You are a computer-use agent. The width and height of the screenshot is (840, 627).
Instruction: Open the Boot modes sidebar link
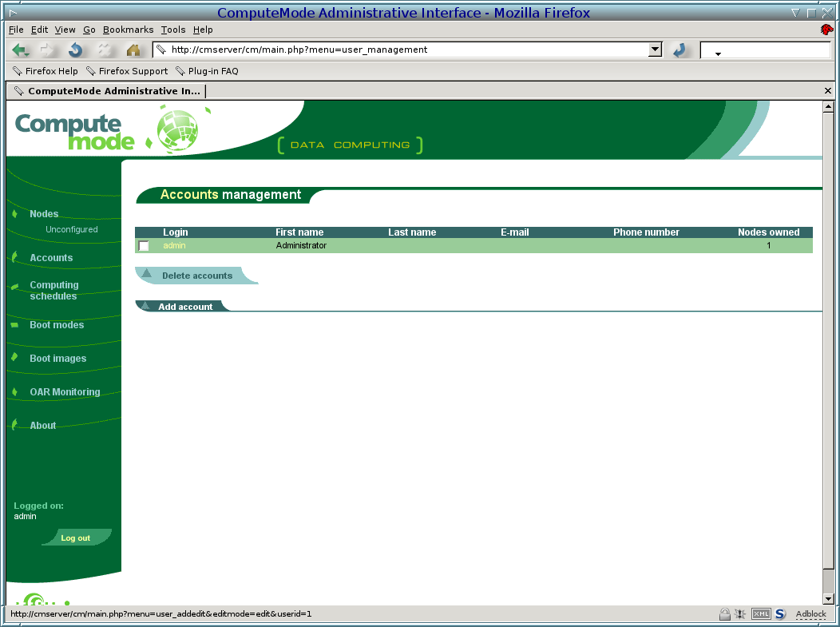click(57, 325)
